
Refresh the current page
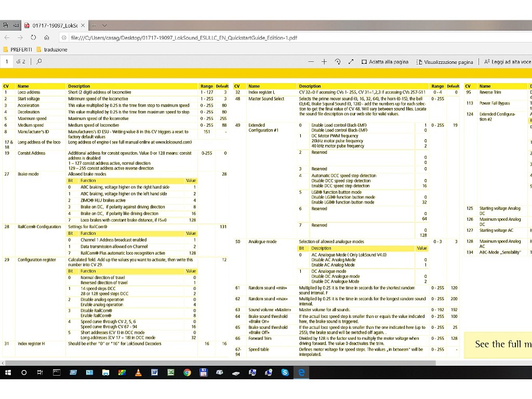pyautogui.click(x=33, y=37)
